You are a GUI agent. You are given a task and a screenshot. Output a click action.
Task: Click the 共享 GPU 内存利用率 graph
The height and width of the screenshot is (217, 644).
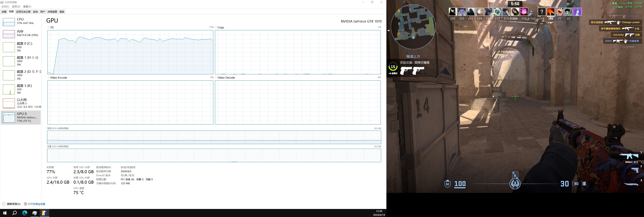[214, 155]
